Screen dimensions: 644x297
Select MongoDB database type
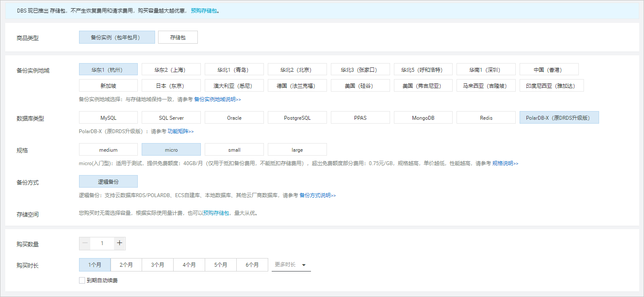[423, 118]
